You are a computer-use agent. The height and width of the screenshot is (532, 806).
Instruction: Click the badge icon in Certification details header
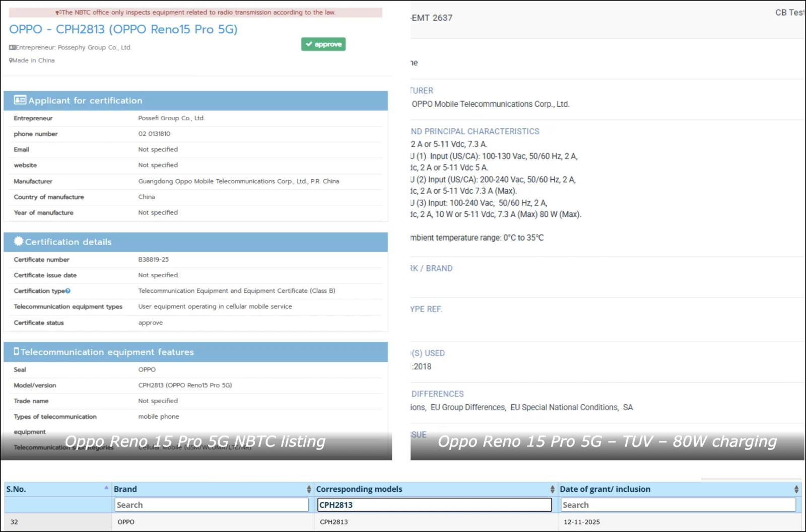click(19, 242)
